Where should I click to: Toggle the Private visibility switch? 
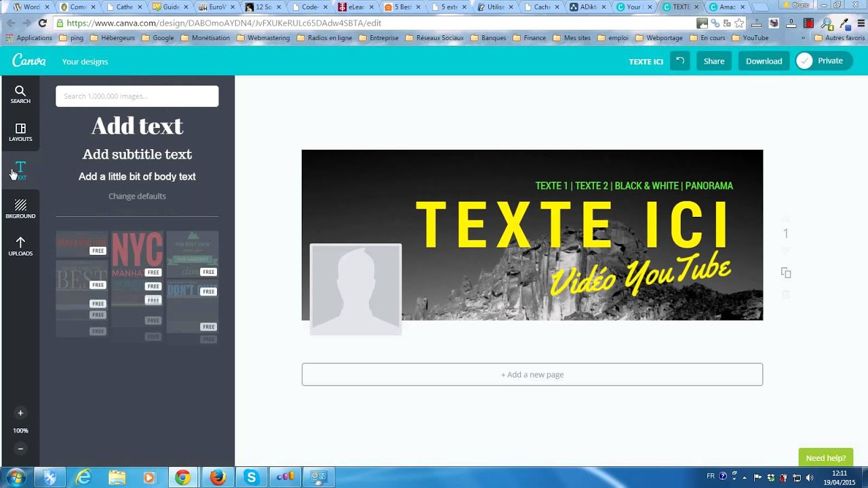824,61
